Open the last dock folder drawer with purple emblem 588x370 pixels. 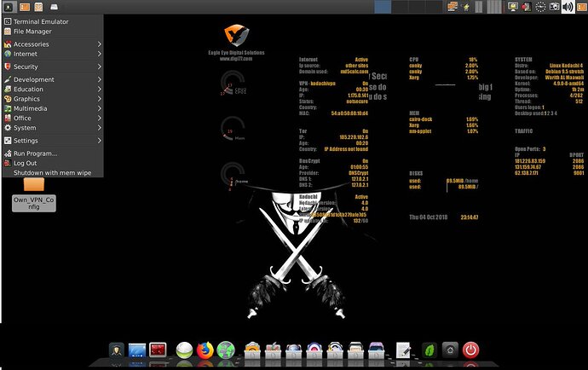(x=376, y=350)
